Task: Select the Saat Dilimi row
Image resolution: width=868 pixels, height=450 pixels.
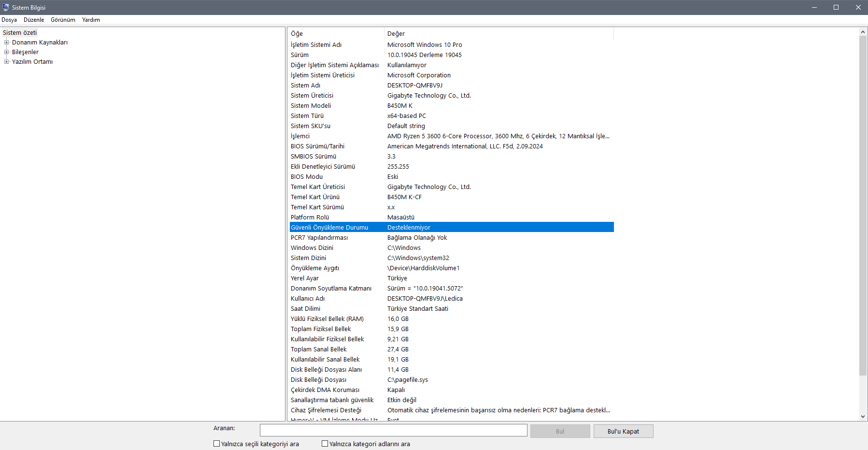Action: 452,309
